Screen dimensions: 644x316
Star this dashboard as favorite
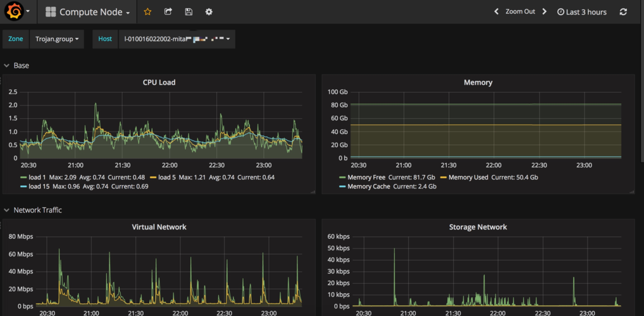point(147,12)
